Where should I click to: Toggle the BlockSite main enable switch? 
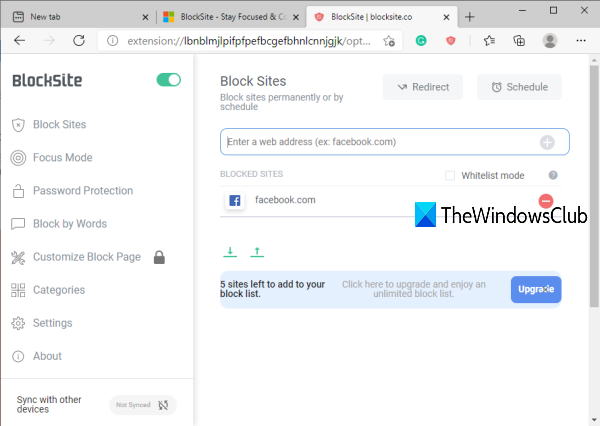pyautogui.click(x=168, y=80)
